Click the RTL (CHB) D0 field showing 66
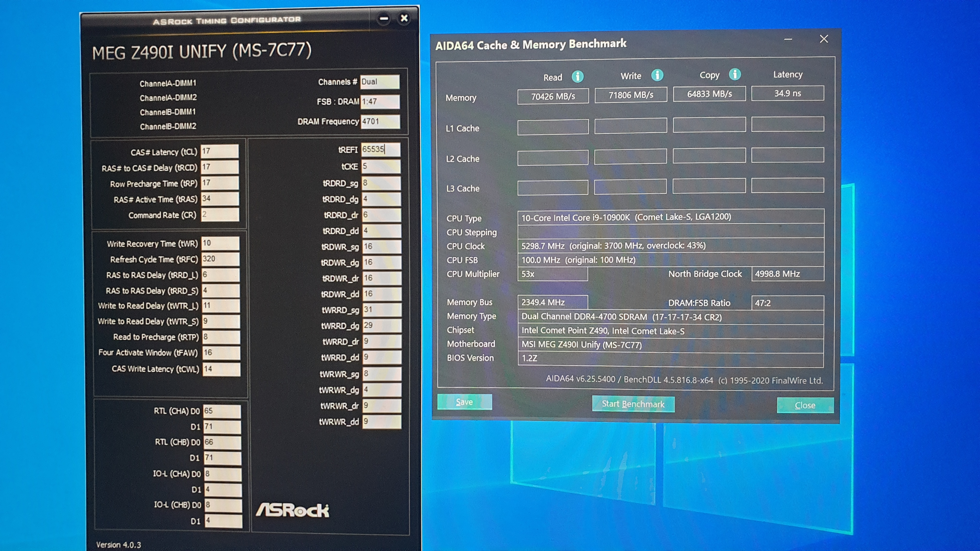 [x=222, y=442]
